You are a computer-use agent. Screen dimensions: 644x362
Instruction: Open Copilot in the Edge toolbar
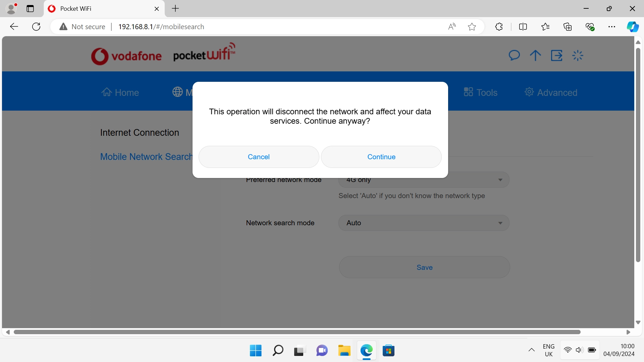tap(633, 26)
